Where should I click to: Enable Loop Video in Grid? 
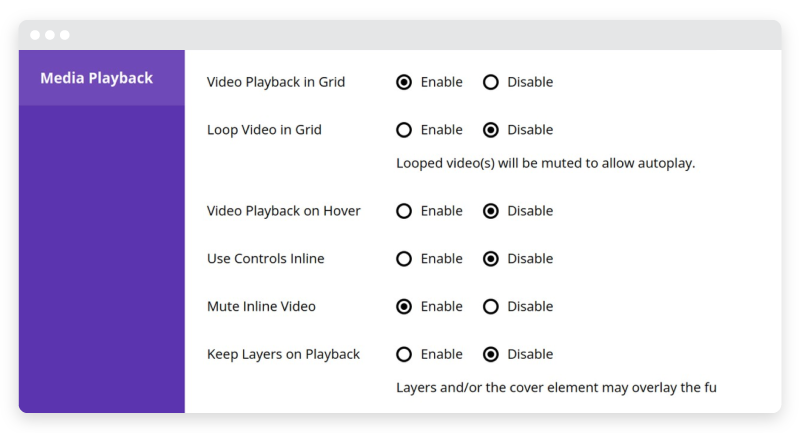404,130
